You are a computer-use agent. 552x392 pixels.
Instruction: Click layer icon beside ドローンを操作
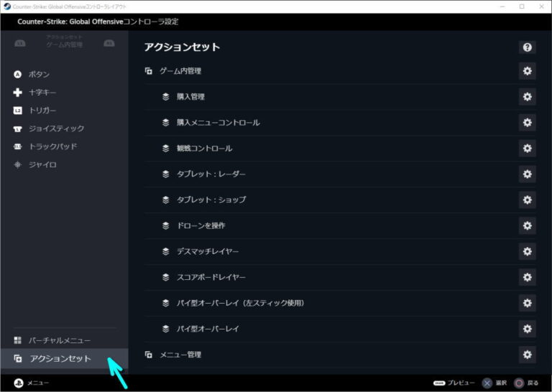click(x=166, y=225)
